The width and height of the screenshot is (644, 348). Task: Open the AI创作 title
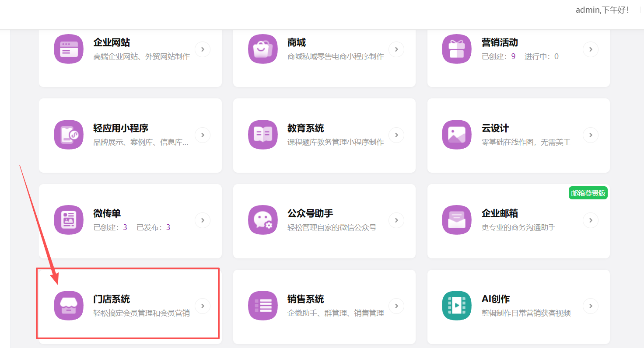496,299
